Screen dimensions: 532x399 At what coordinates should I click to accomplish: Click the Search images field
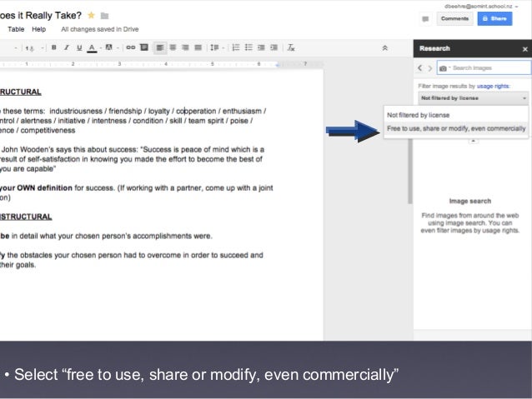click(489, 67)
